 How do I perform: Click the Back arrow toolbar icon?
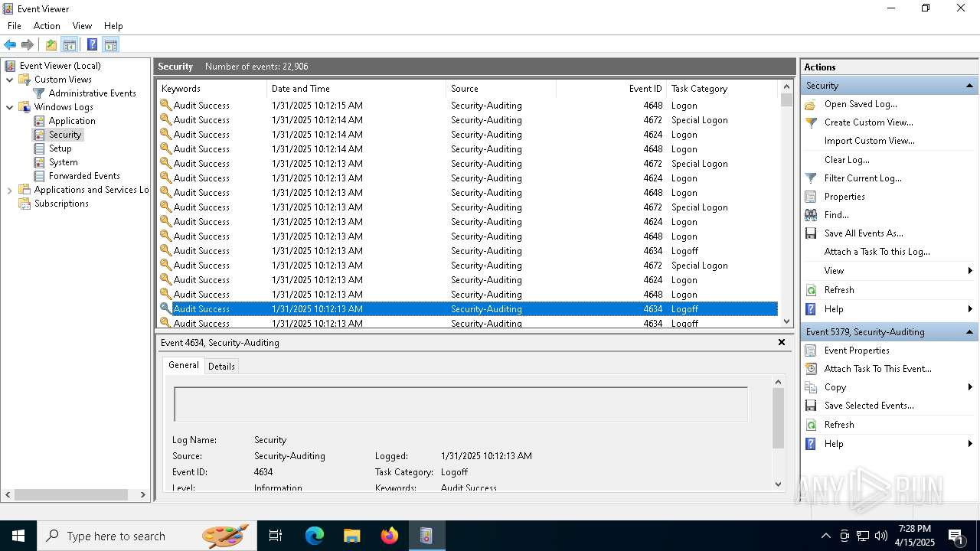tap(10, 44)
